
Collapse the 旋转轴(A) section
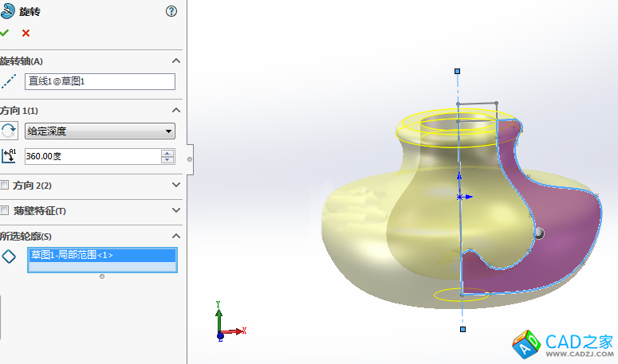[x=176, y=61]
